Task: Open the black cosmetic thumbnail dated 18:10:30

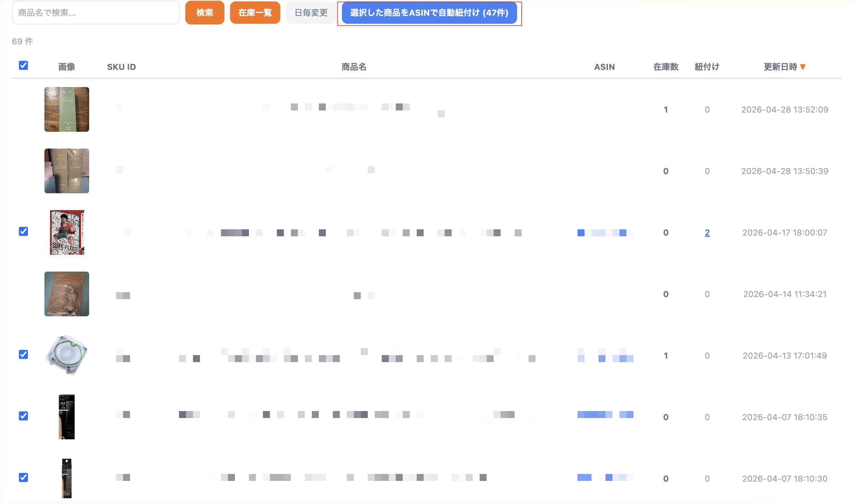Action: [67, 478]
